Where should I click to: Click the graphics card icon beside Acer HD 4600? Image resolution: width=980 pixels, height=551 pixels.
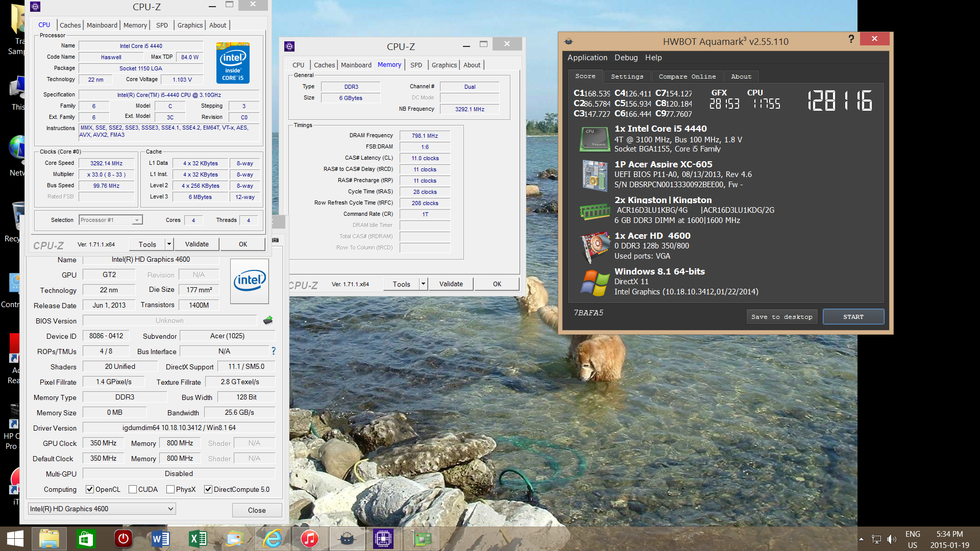[x=595, y=246]
